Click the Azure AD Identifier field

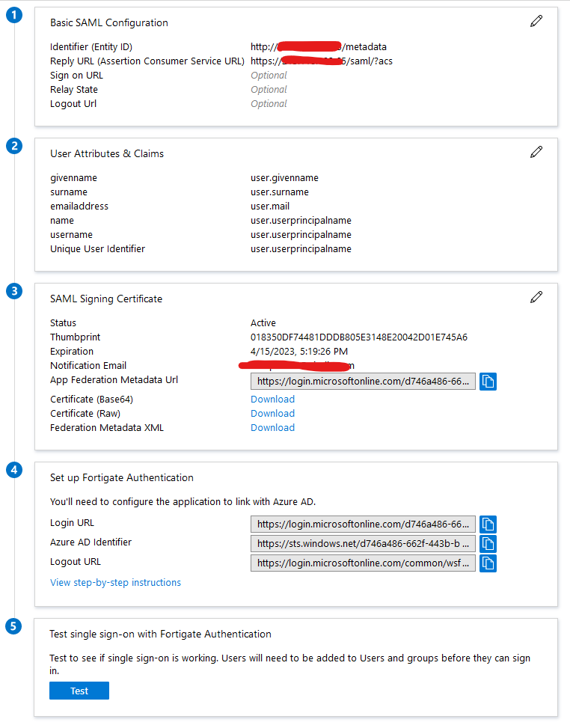tap(363, 543)
